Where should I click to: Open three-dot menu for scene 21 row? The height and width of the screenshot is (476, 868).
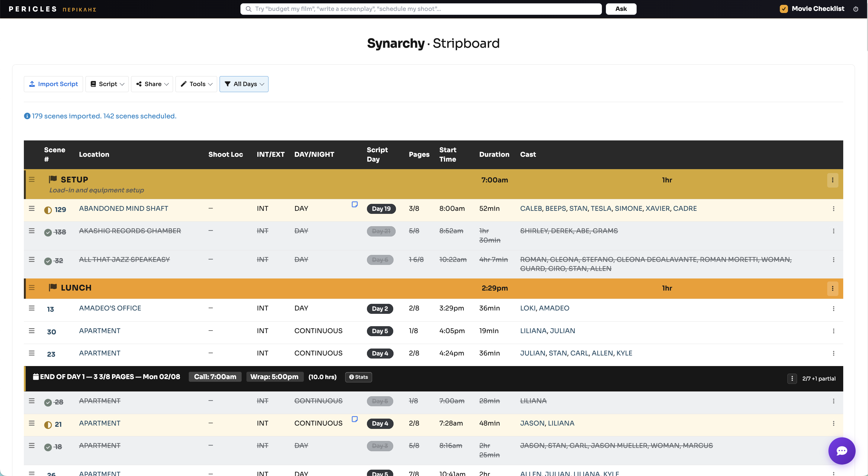pyautogui.click(x=833, y=423)
